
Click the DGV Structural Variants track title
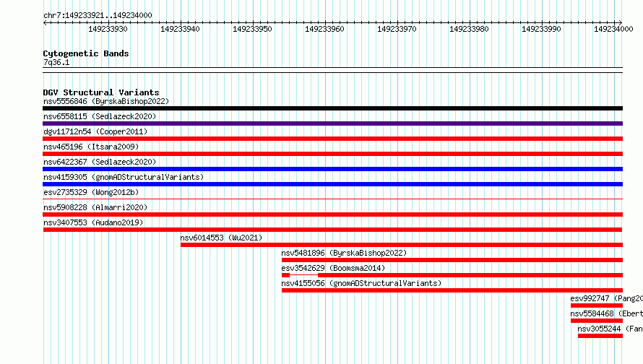(101, 92)
